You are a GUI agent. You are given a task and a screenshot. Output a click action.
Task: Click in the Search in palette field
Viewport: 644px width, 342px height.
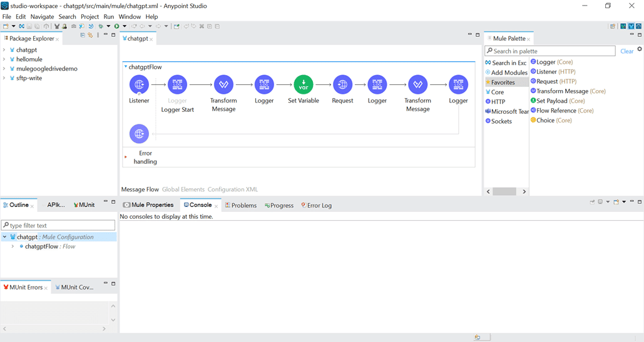[550, 51]
